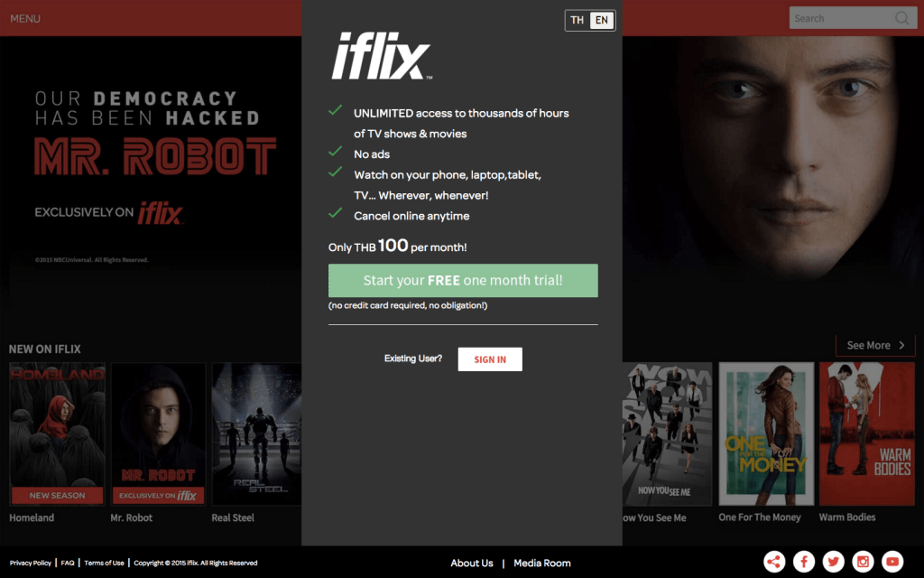Open the Privacy Policy link
This screenshot has height=578, width=924.
(31, 563)
